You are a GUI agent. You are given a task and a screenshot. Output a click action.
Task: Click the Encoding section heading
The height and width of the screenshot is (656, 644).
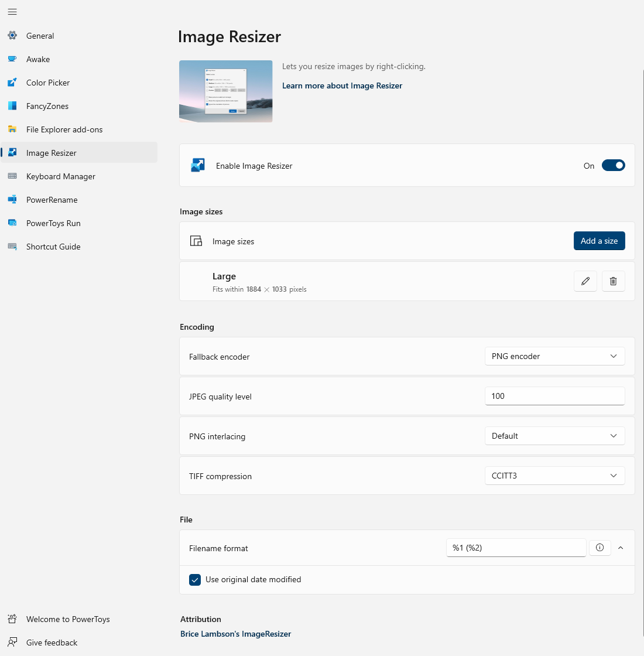(197, 327)
